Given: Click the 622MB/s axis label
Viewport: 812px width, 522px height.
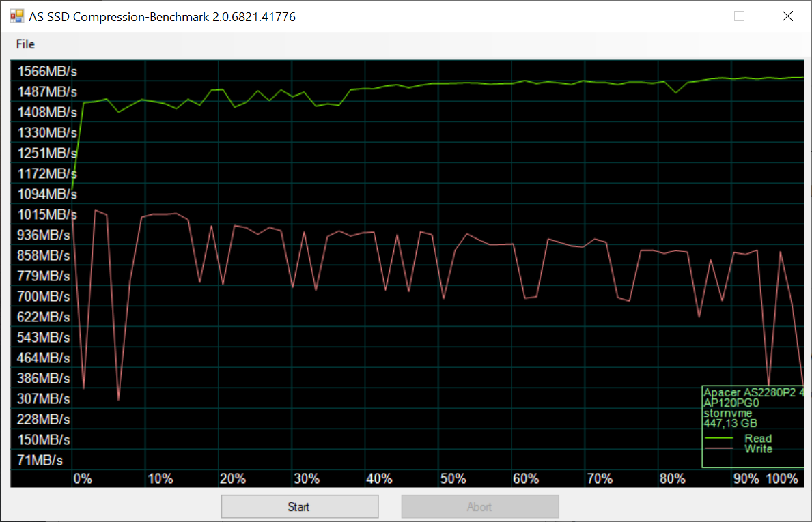Looking at the screenshot, I should pos(44,317).
